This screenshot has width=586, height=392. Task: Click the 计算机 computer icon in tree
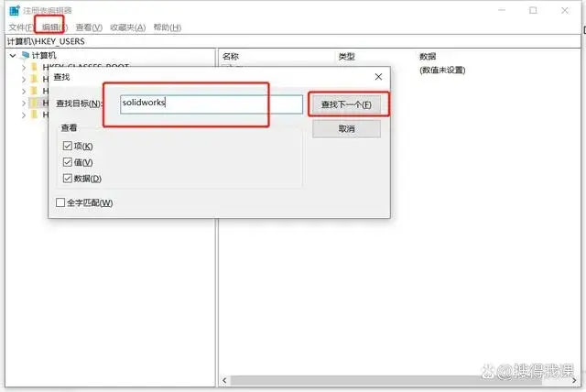pyautogui.click(x=26, y=56)
